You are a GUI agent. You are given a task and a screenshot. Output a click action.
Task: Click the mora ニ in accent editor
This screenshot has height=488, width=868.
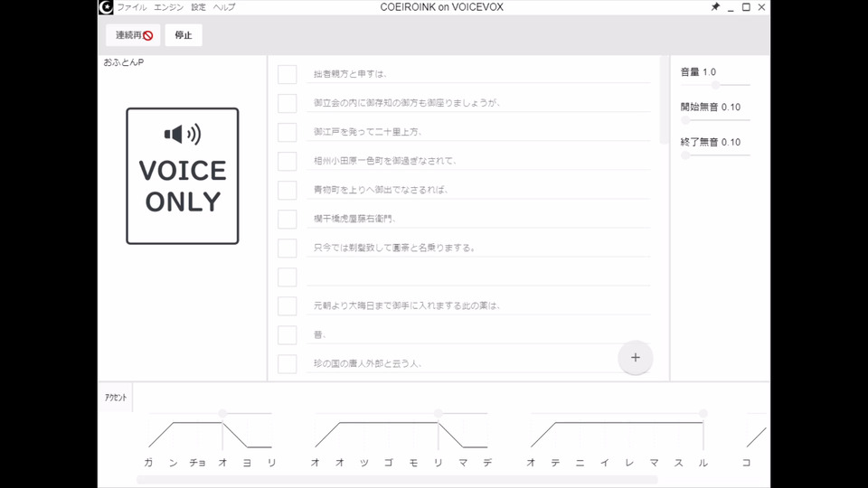point(580,463)
